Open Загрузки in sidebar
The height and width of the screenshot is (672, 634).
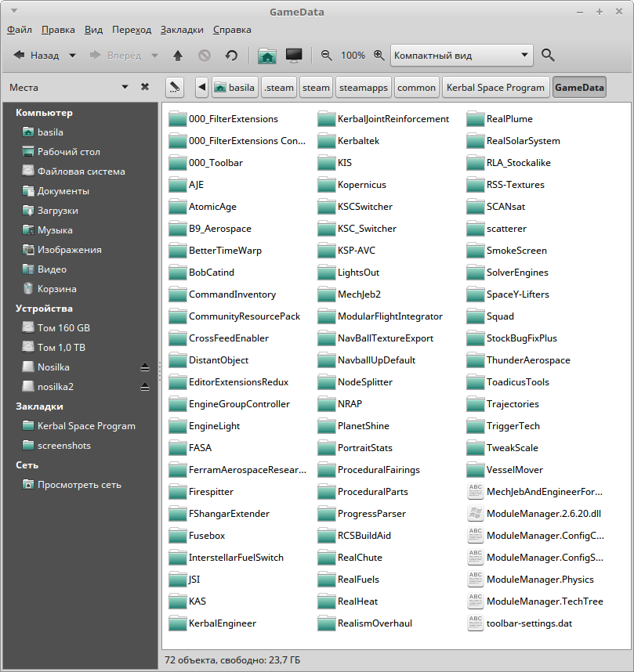point(50,211)
